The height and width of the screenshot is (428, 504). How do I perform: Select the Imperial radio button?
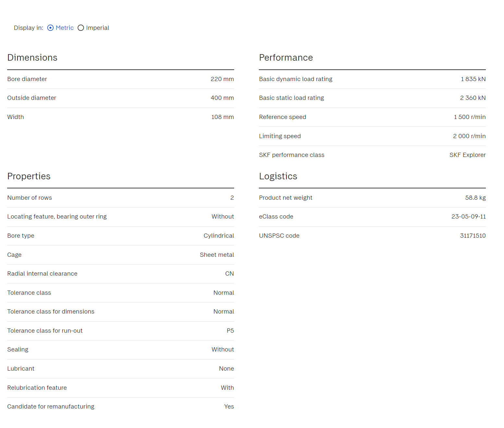click(x=81, y=28)
